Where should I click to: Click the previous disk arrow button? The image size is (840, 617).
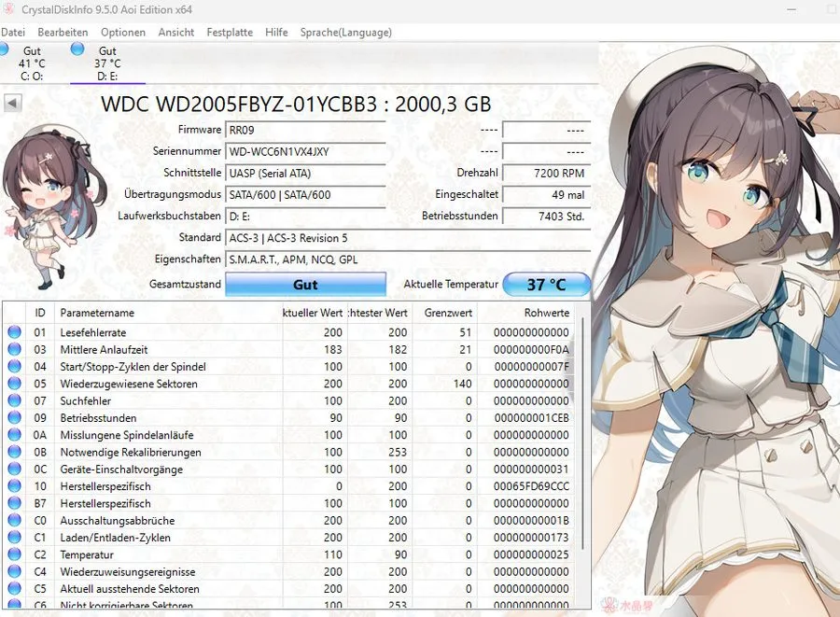click(x=13, y=103)
